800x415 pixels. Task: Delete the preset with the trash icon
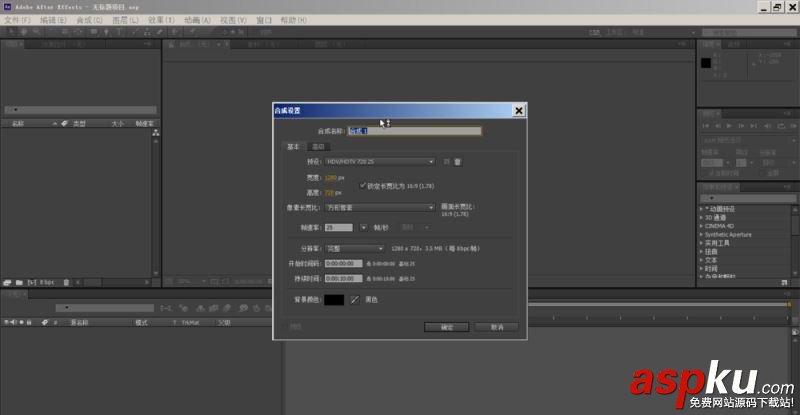[x=458, y=162]
